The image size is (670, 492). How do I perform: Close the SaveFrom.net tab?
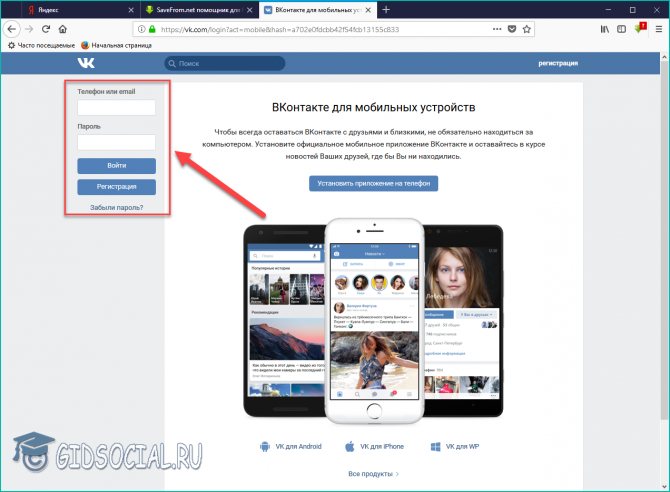click(x=250, y=10)
